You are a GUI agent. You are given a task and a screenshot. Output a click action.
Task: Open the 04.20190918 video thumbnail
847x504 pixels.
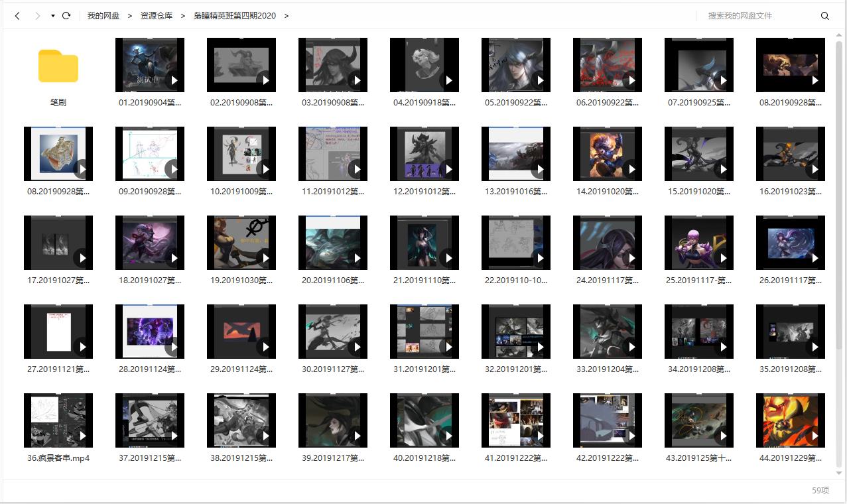coord(424,64)
